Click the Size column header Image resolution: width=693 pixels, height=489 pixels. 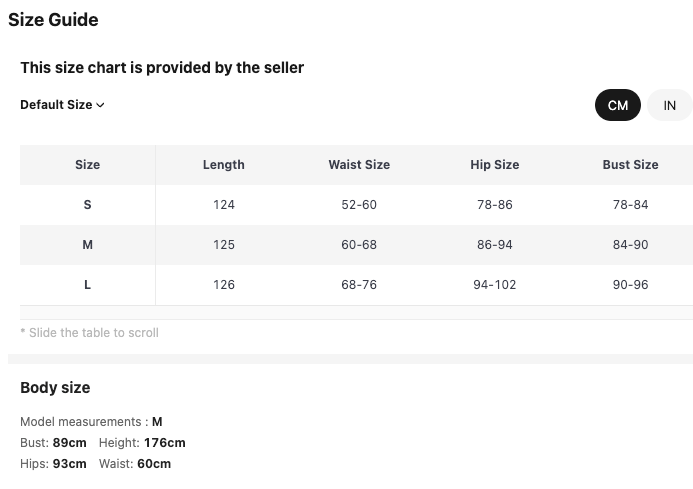coord(87,165)
